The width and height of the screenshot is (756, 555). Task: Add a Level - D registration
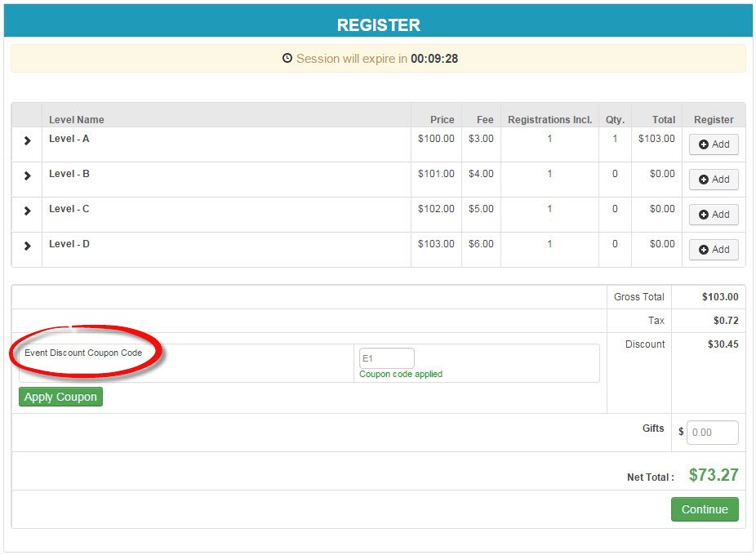714,250
